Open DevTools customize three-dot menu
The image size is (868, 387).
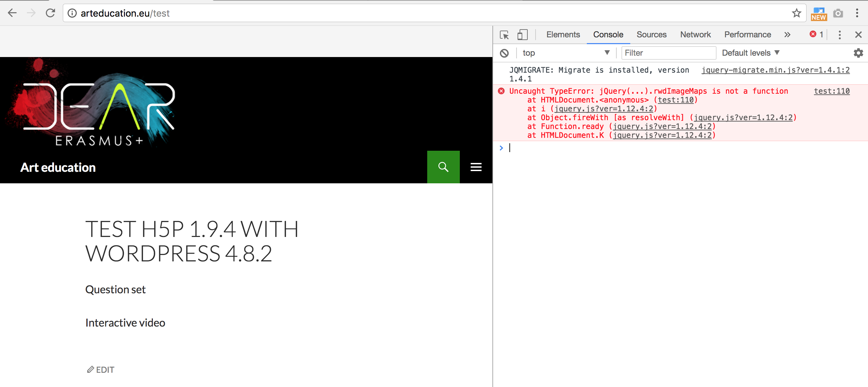[840, 35]
